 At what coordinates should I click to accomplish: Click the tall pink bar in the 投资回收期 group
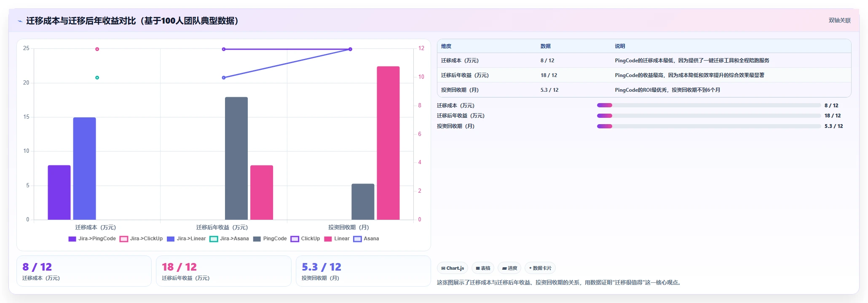coord(388,143)
